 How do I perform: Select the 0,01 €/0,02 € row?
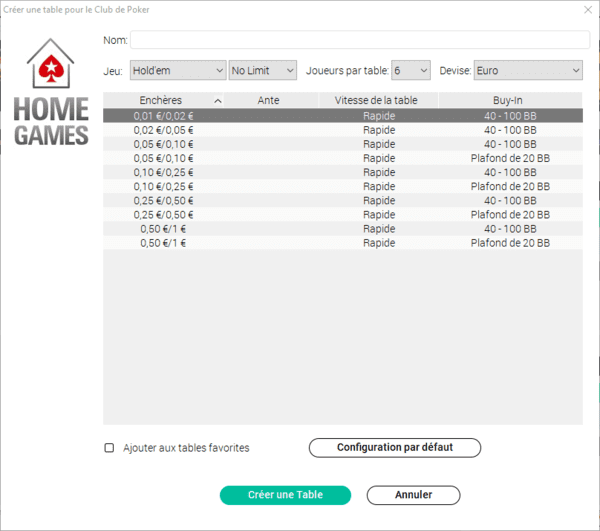point(343,116)
